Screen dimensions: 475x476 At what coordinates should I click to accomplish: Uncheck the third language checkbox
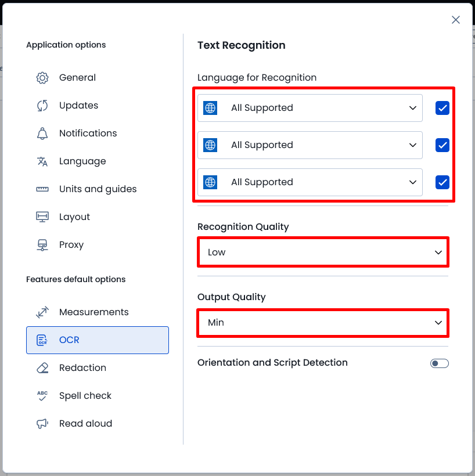pos(442,182)
